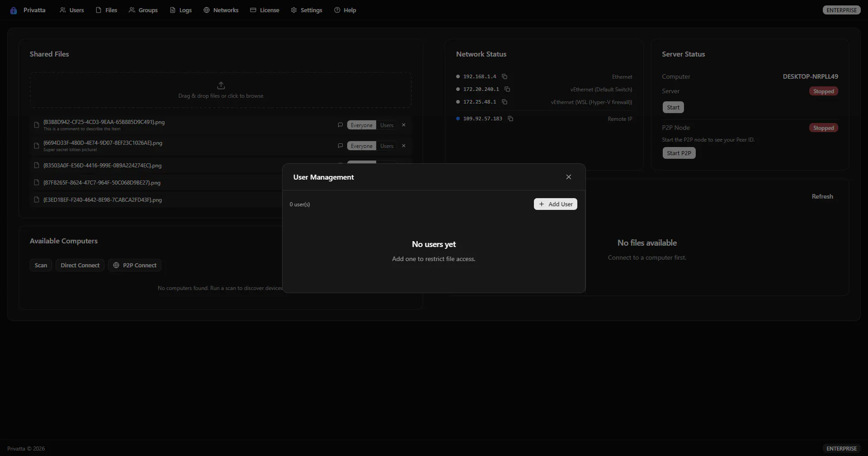
Task: Open comment icon for 6694D33F file
Action: point(340,146)
